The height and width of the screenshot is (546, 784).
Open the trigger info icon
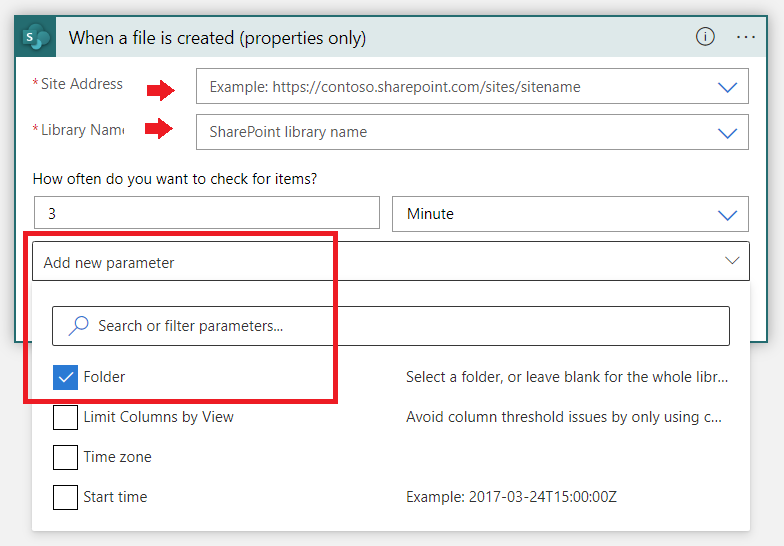705,36
